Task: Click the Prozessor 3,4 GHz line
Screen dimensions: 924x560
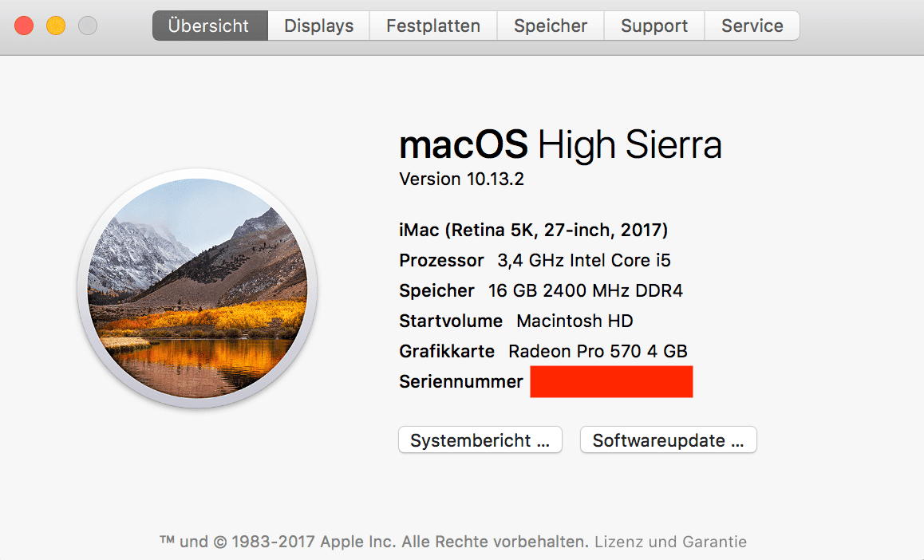Action: coord(535,260)
